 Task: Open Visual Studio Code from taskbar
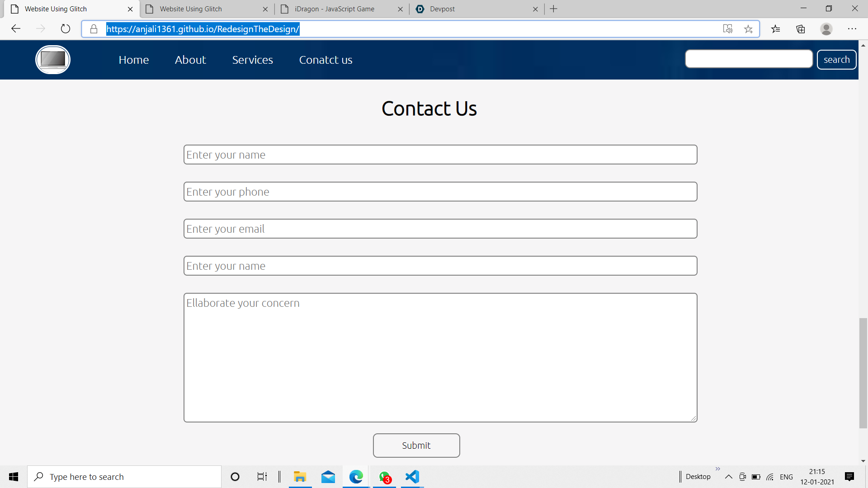pyautogui.click(x=412, y=477)
